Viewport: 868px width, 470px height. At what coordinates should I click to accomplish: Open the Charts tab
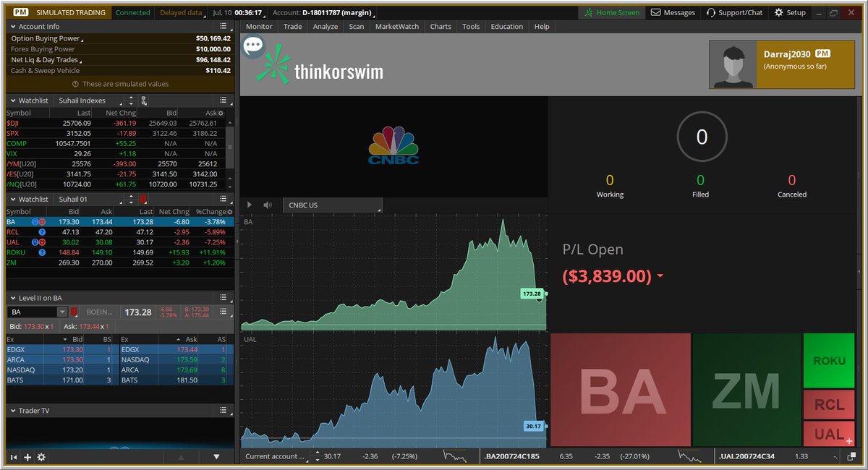(441, 27)
